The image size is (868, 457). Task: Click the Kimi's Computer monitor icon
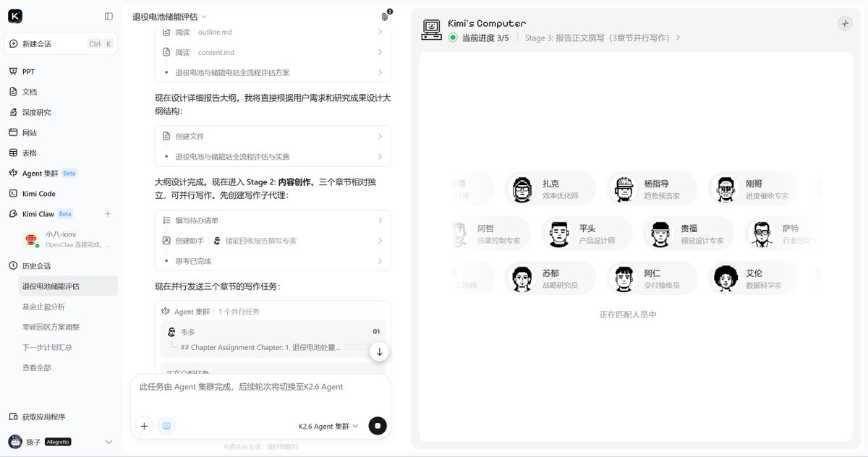(432, 29)
